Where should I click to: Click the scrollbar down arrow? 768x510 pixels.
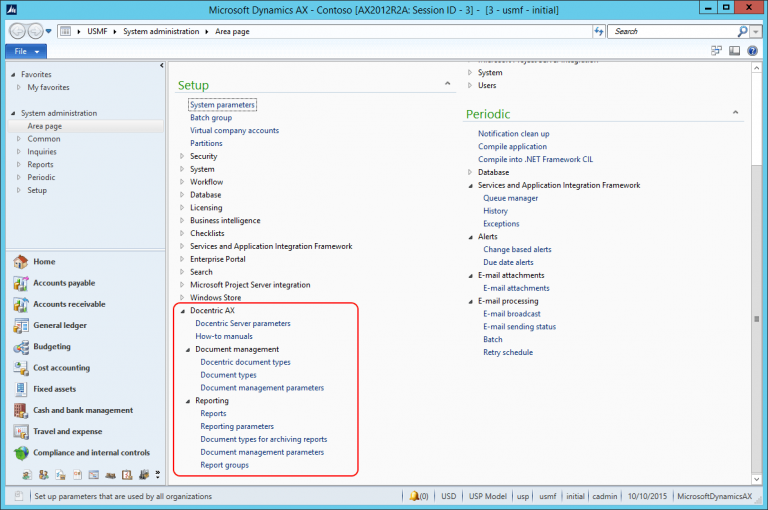(x=757, y=479)
